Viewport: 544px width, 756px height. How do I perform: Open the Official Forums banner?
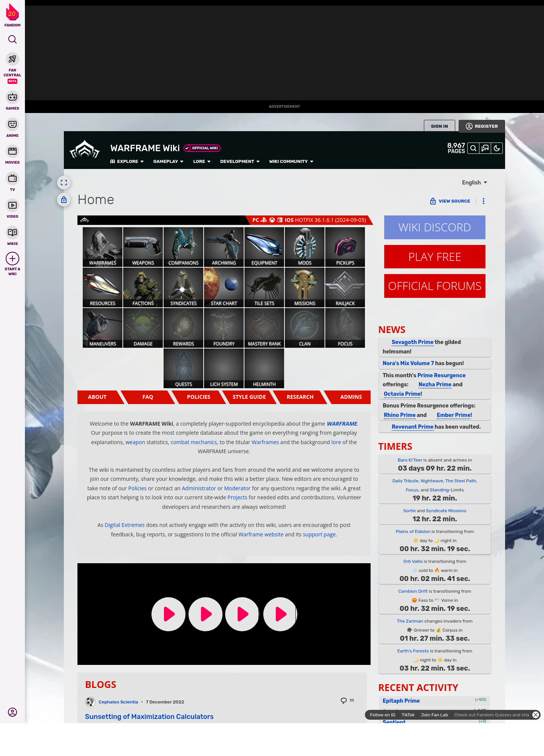435,286
